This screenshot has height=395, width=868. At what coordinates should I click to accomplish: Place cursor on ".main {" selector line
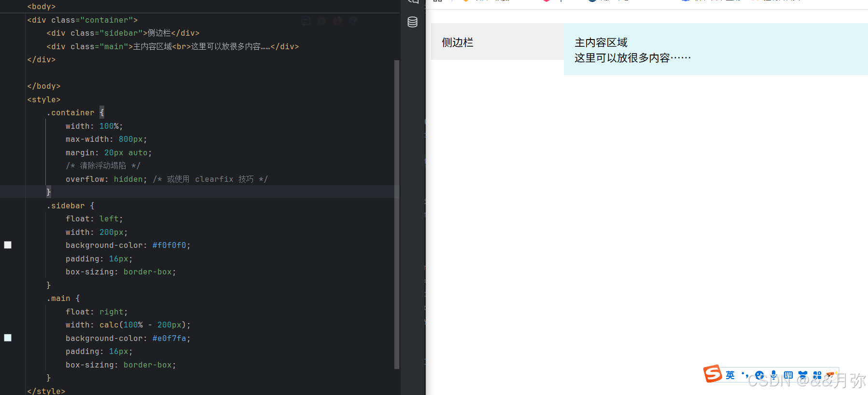click(63, 299)
